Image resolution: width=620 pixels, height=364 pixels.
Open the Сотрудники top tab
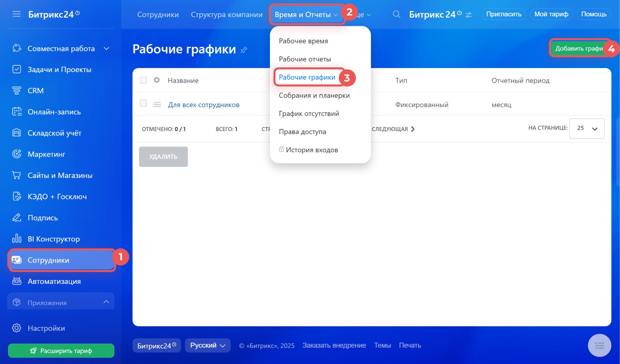pyautogui.click(x=158, y=14)
